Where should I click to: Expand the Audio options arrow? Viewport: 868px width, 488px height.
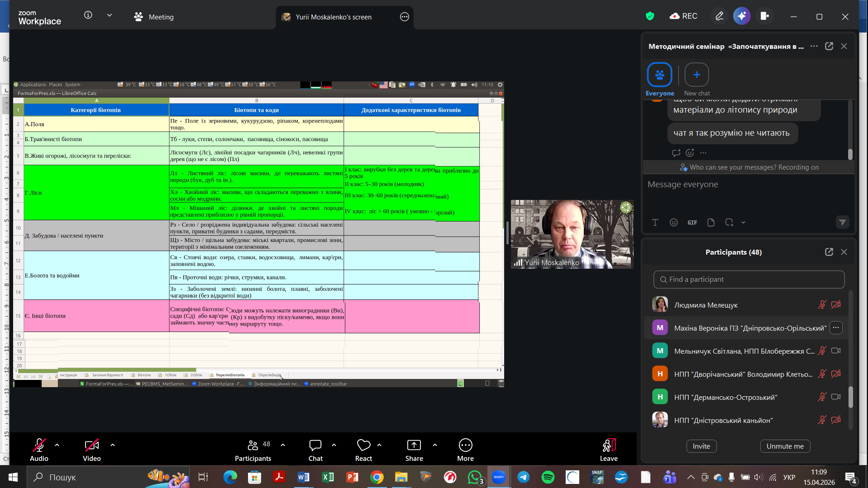[57, 445]
